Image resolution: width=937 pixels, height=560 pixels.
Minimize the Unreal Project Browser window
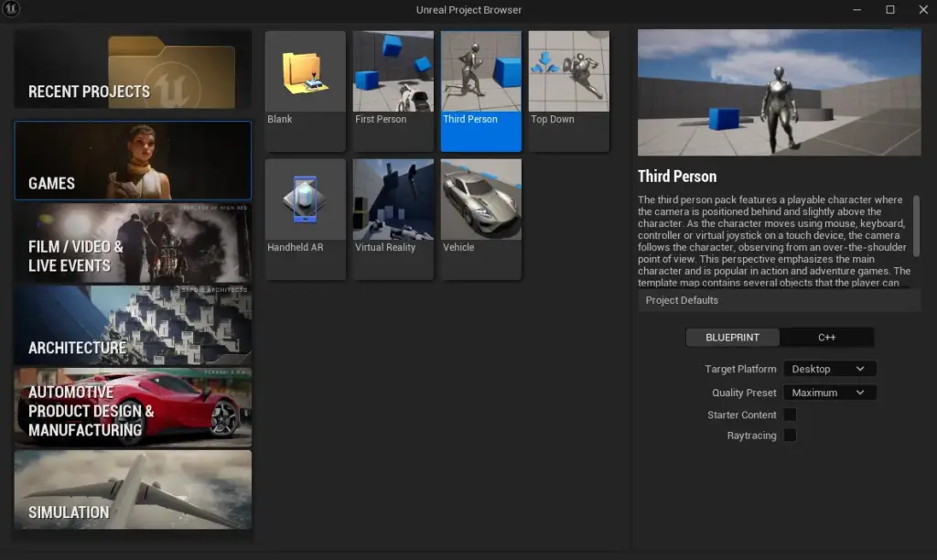pos(856,9)
